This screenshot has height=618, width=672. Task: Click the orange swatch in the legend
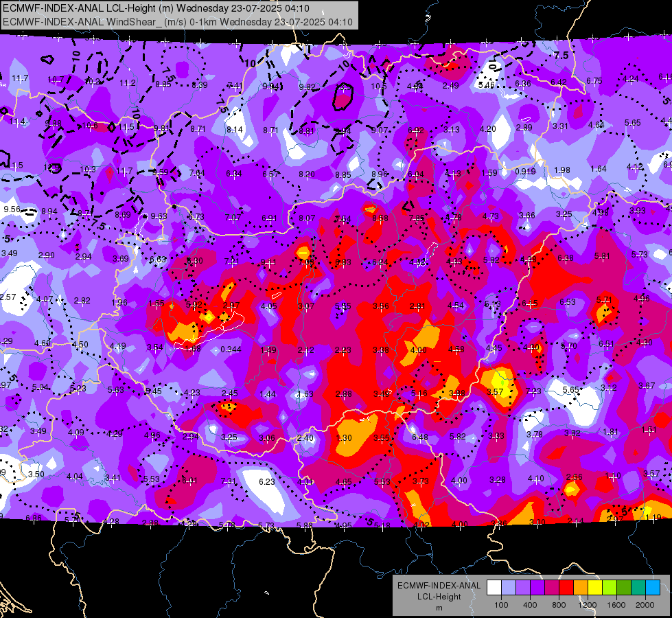[581, 588]
